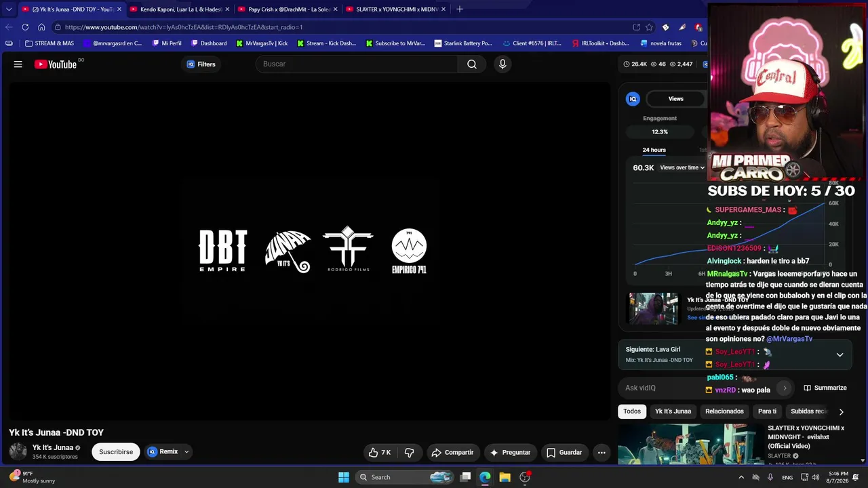Open Microsoft Edge from the taskbar
This screenshot has width=868, height=488.
[485, 477]
